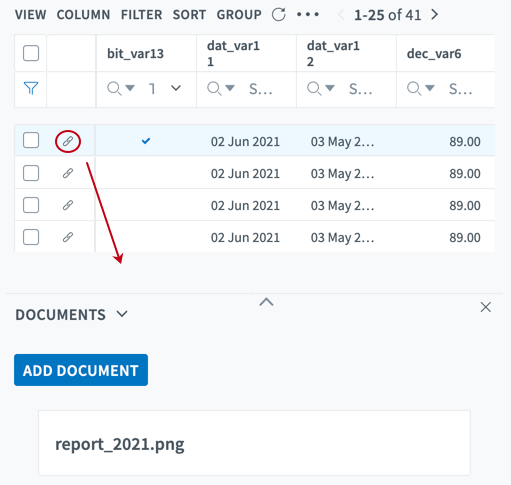This screenshot has height=485, width=511.
Task: Check the first data row checkbox
Action: [x=31, y=140]
